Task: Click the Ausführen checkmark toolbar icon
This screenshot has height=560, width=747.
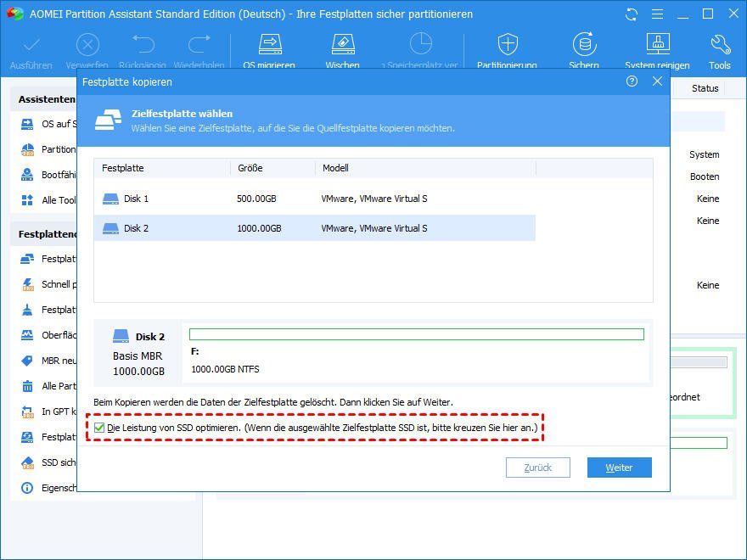Action: click(31, 46)
